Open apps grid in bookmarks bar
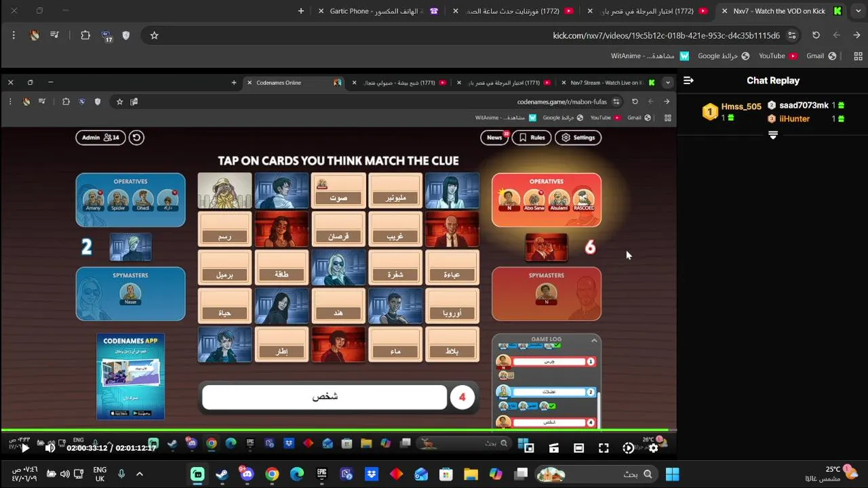868x488 pixels. (x=857, y=56)
